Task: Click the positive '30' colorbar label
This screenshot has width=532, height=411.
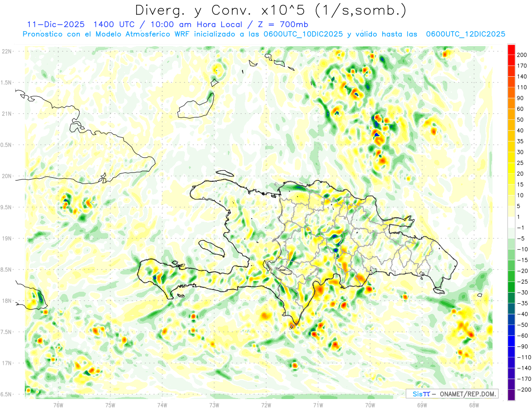Action: pos(521,152)
